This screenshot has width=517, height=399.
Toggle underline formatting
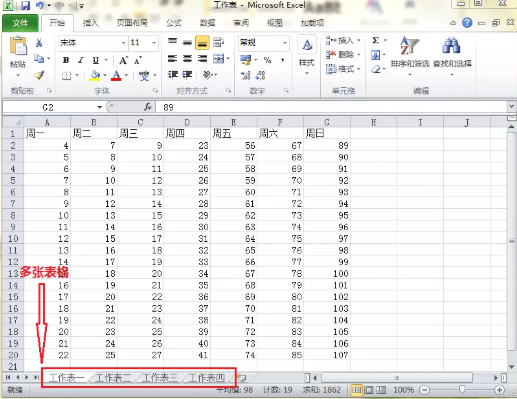(96, 60)
